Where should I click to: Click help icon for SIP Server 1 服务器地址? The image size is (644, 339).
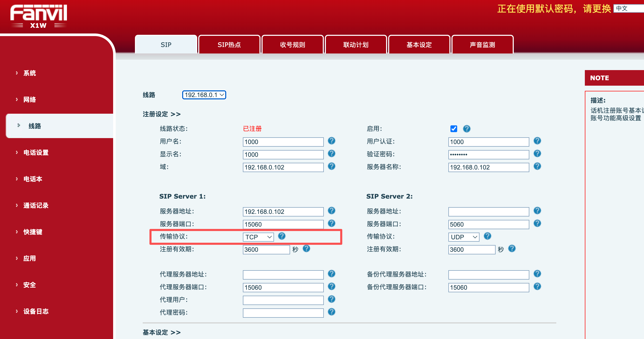tap(332, 211)
